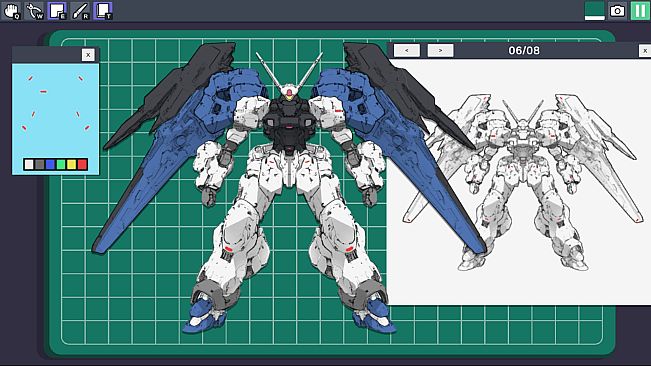The height and width of the screenshot is (366, 651).
Task: Pick the gray color swatch
Action: click(x=39, y=164)
